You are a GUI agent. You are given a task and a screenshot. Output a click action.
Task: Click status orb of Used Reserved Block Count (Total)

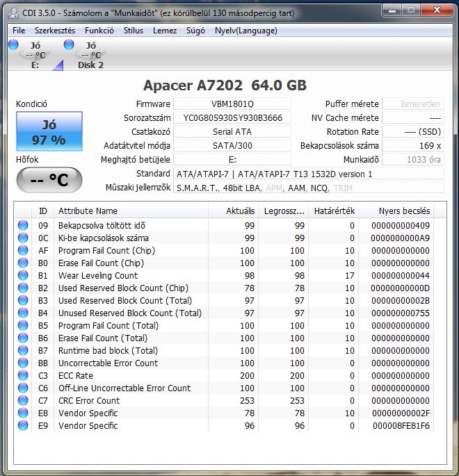click(x=23, y=300)
